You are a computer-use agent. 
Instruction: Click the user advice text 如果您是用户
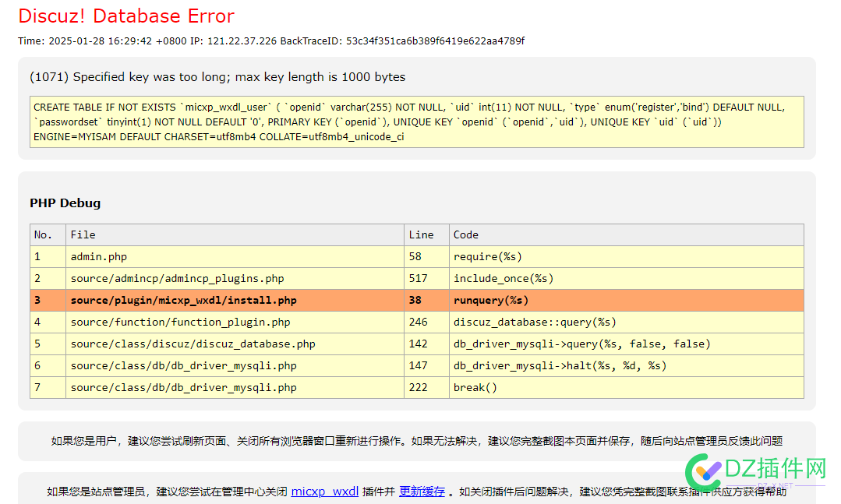tap(417, 441)
